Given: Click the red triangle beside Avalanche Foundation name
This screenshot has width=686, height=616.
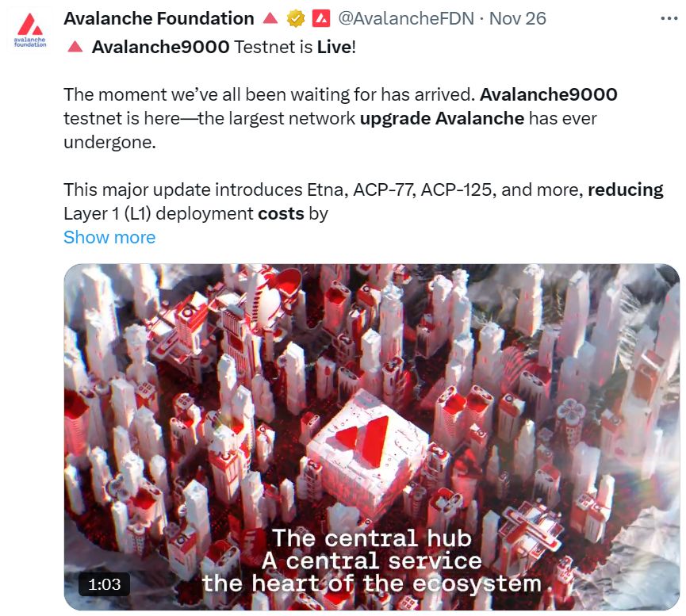Looking at the screenshot, I should click(x=270, y=18).
